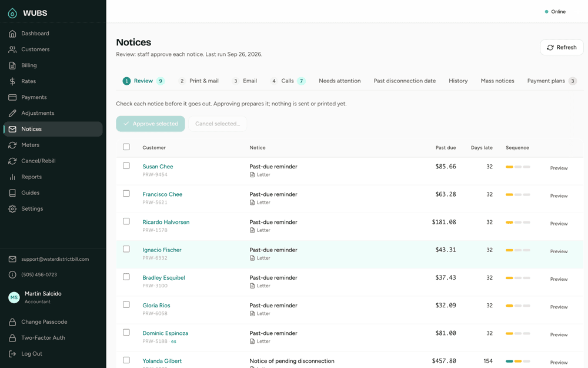Image resolution: width=588 pixels, height=368 pixels.
Task: Click the support email envelope icon
Action: coord(12,259)
